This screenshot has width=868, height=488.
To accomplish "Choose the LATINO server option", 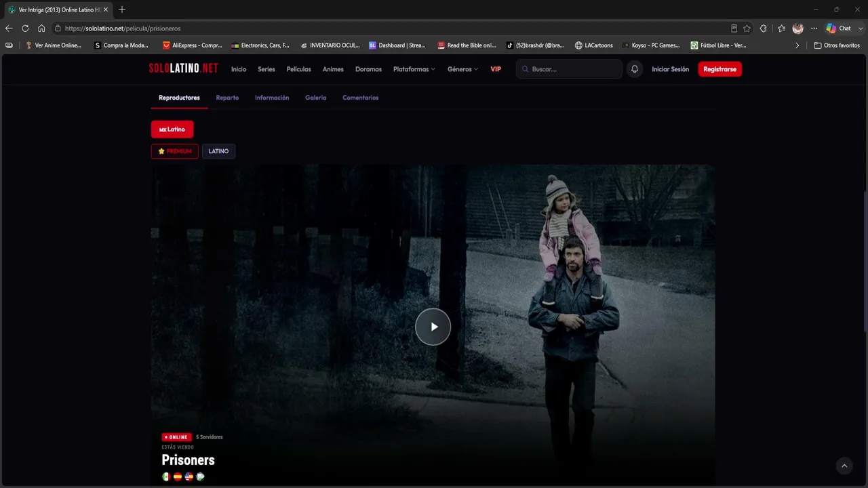I will point(218,151).
